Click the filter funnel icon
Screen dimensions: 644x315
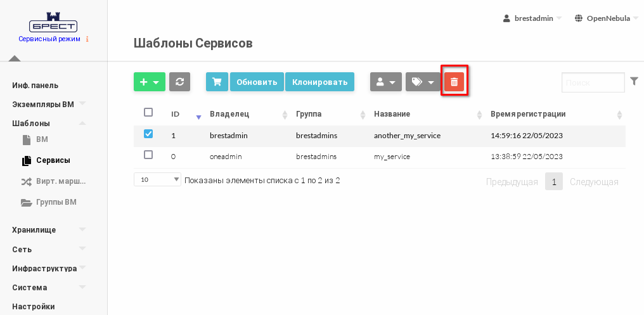click(x=634, y=81)
